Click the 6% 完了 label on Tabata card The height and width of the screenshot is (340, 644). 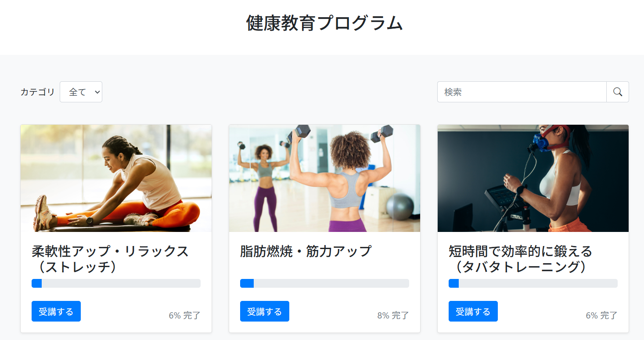click(601, 315)
